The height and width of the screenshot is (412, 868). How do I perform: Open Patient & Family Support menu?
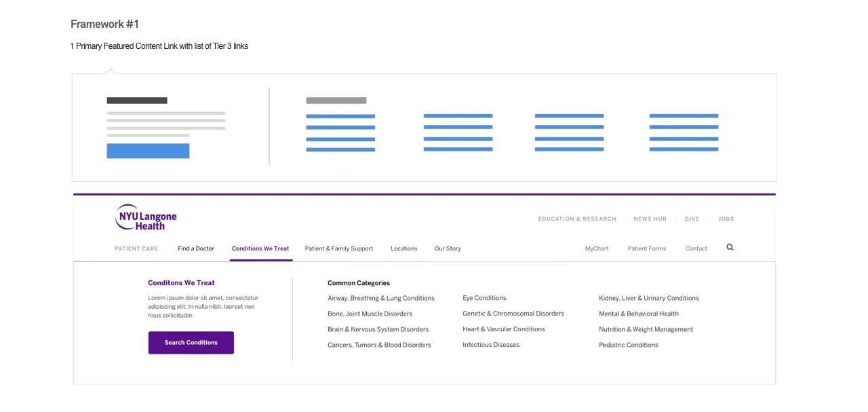(x=339, y=248)
